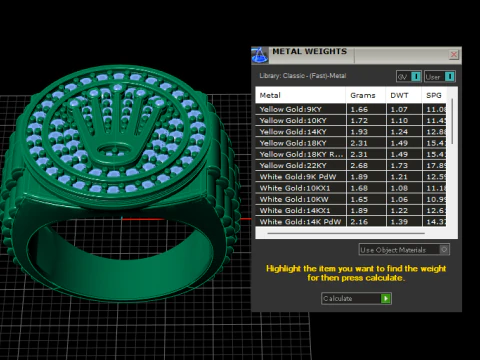Image resolution: width=480 pixels, height=360 pixels.
Task: Click the Metal Weights panel logo icon
Action: tap(259, 55)
